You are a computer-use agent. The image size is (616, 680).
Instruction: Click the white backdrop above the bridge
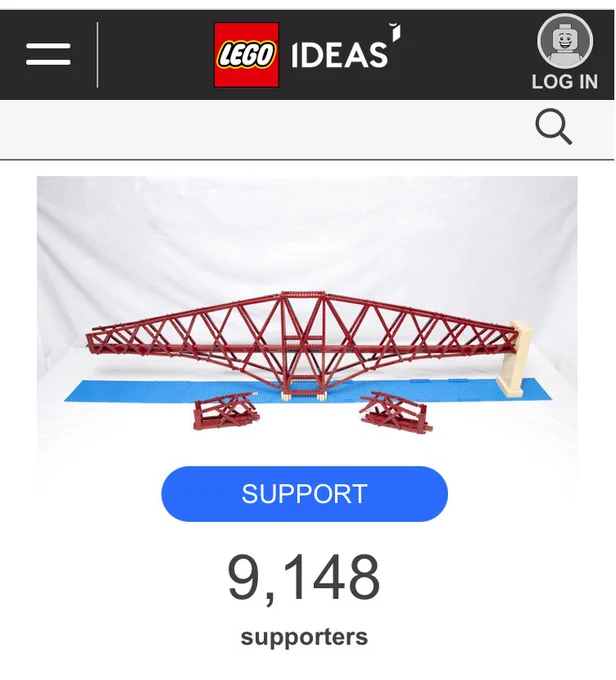coord(307,230)
